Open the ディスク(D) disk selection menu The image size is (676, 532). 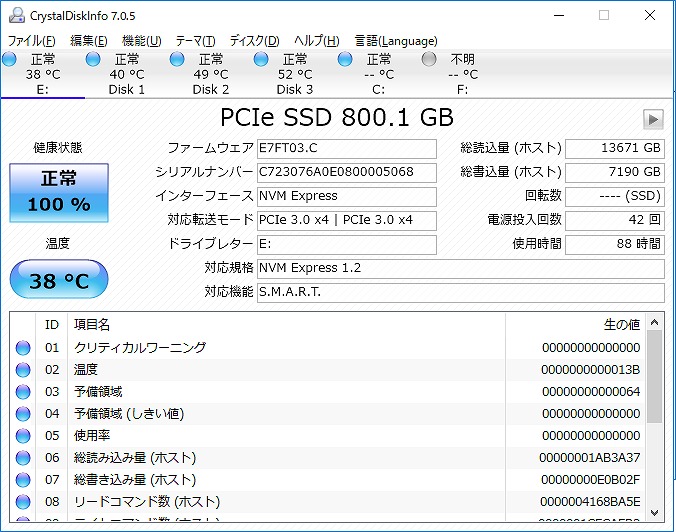point(254,41)
